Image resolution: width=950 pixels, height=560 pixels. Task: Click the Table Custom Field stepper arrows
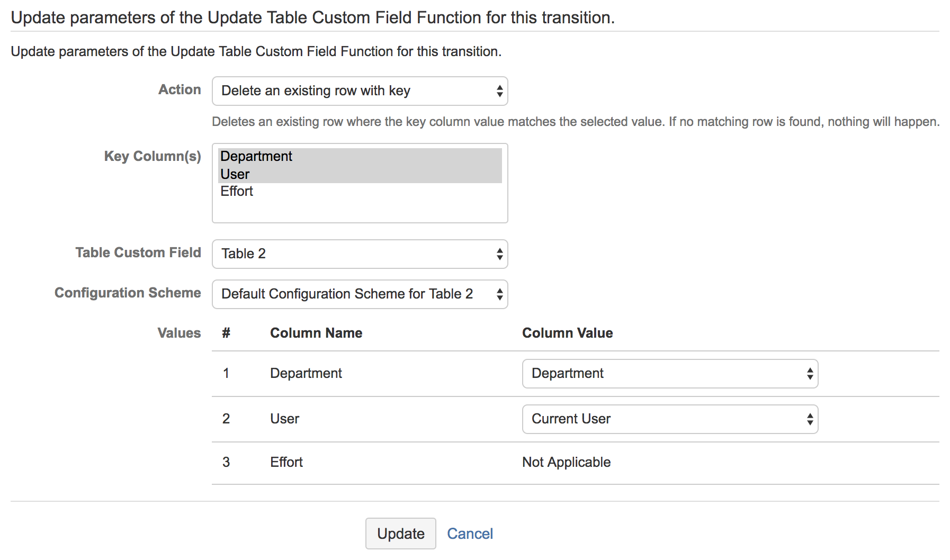click(498, 254)
